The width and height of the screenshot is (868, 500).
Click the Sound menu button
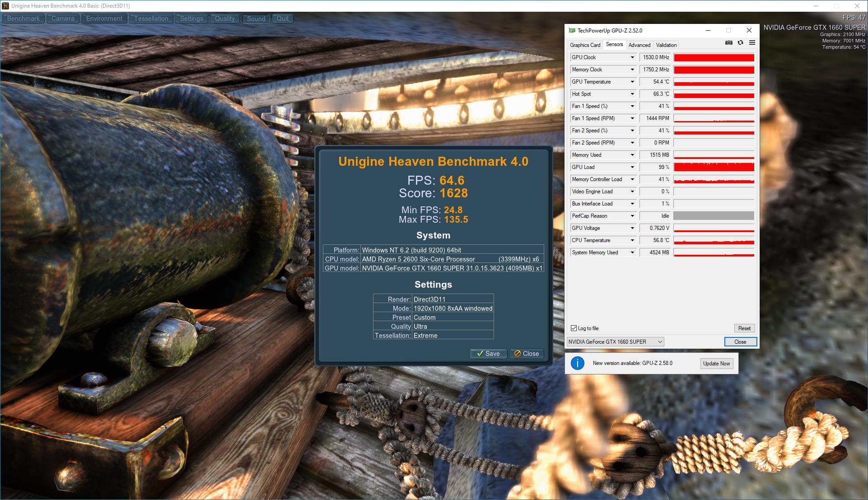pyautogui.click(x=256, y=19)
